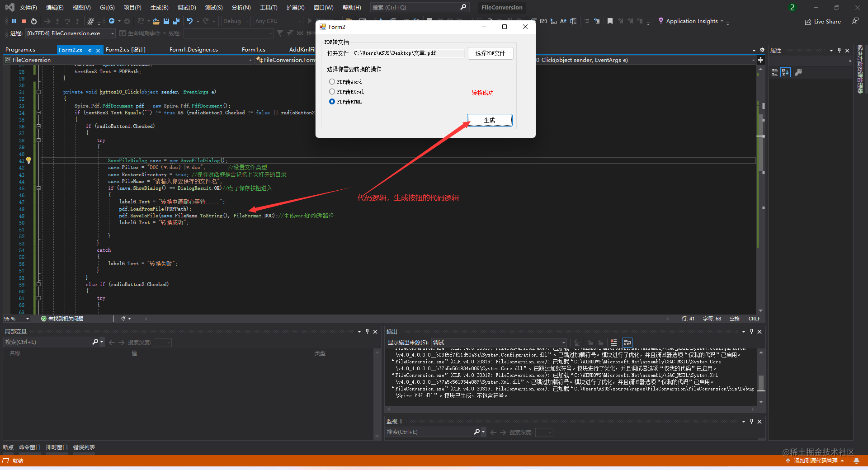Viewport: 868px width, 470px height.
Task: Open the feedback icon at top right
Action: tap(855, 21)
